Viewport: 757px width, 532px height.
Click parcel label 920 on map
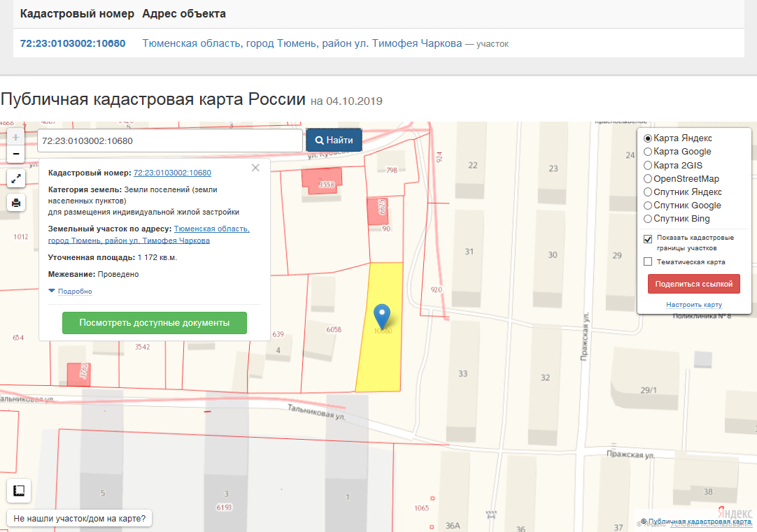pos(437,290)
